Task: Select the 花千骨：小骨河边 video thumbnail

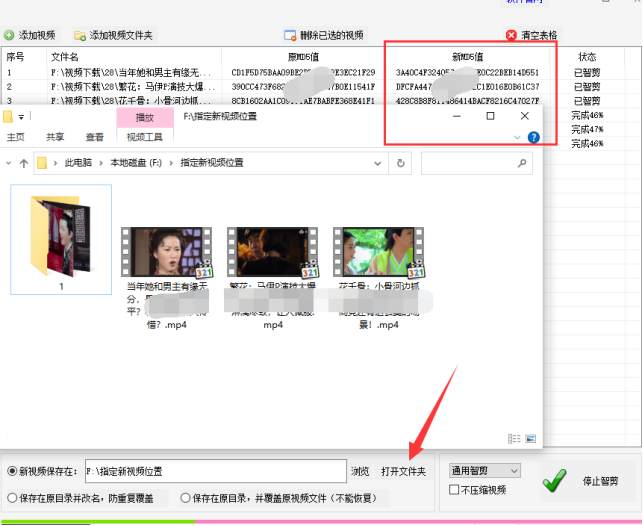Action: point(379,253)
